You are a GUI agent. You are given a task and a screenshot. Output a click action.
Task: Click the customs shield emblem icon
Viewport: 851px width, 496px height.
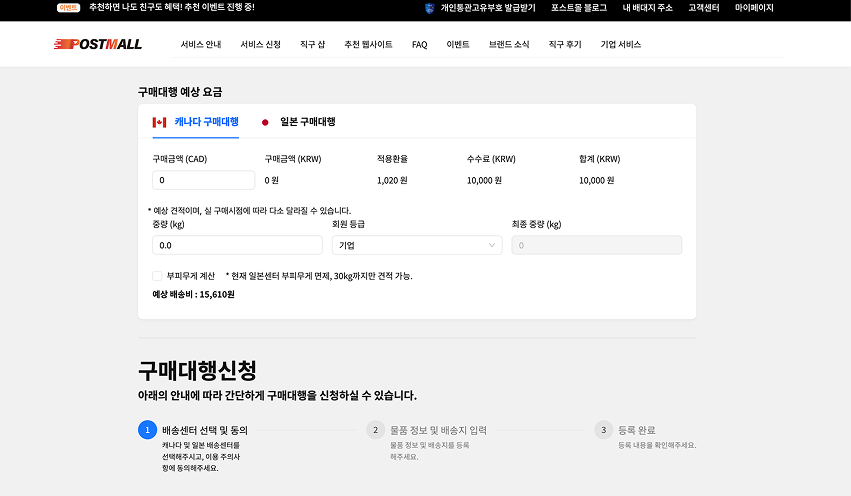tap(429, 8)
